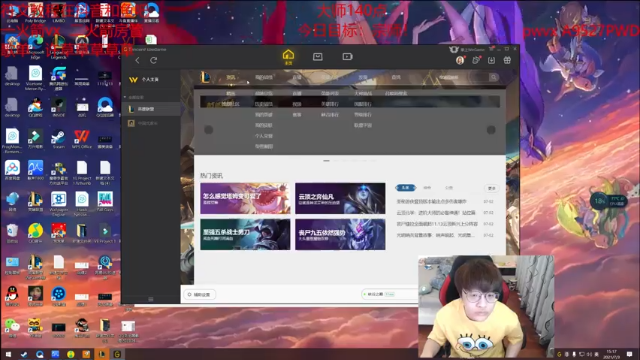Open the WeGame download manager icon
Screen dimensions: 640x360
coord(491,60)
